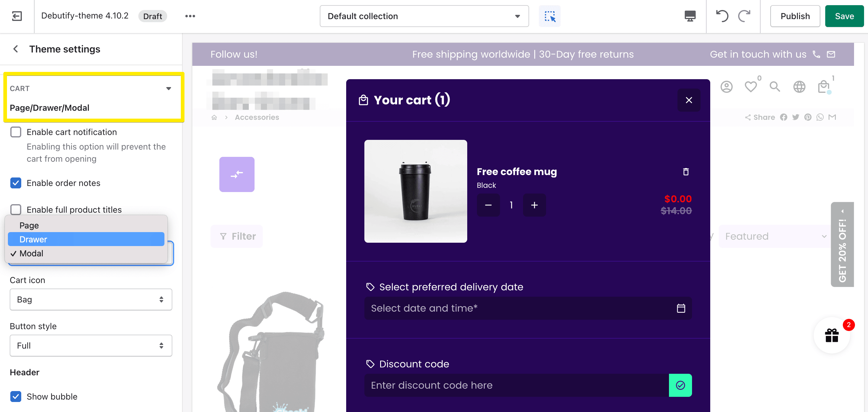Collapse the CART settings section

coord(169,88)
